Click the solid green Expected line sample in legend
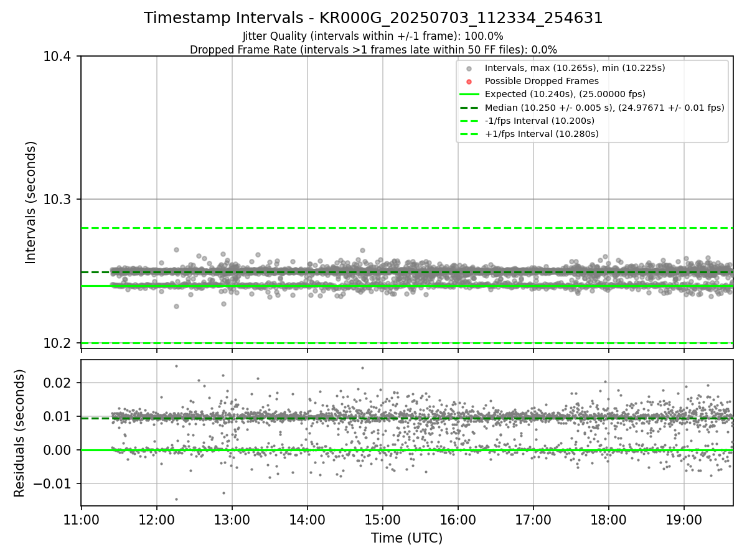747x560 pixels. point(469,95)
